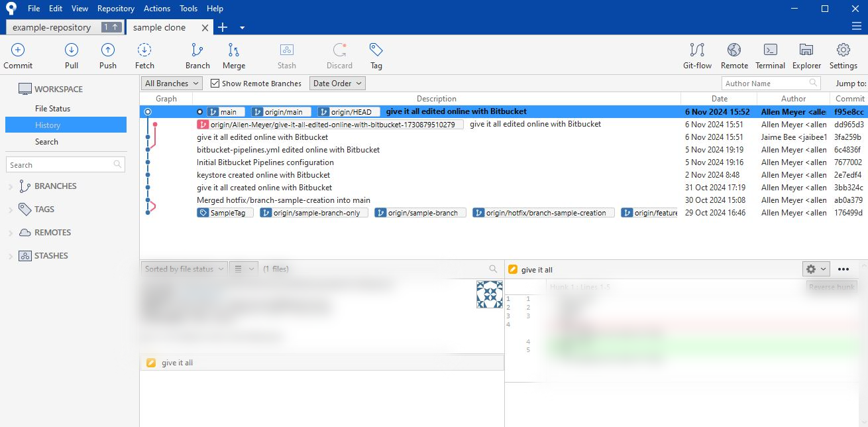This screenshot has width=868, height=427.
Task: Open the Remote toolbar icon
Action: pos(734,50)
